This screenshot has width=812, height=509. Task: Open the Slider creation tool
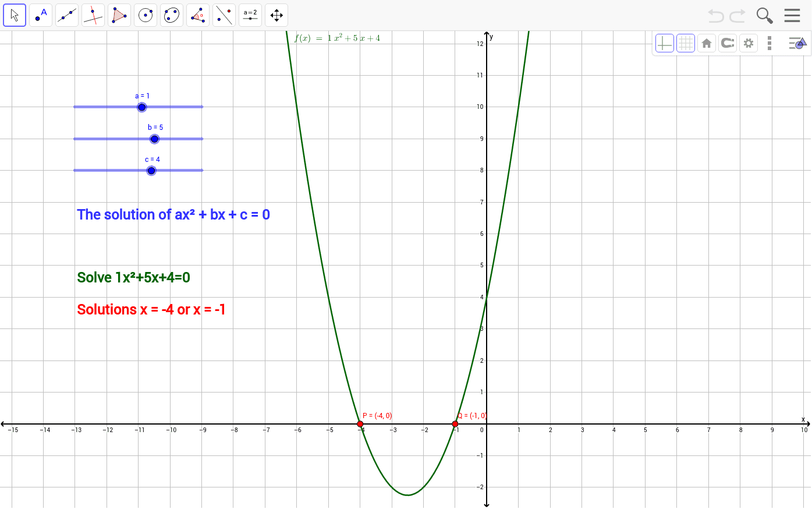click(250, 15)
